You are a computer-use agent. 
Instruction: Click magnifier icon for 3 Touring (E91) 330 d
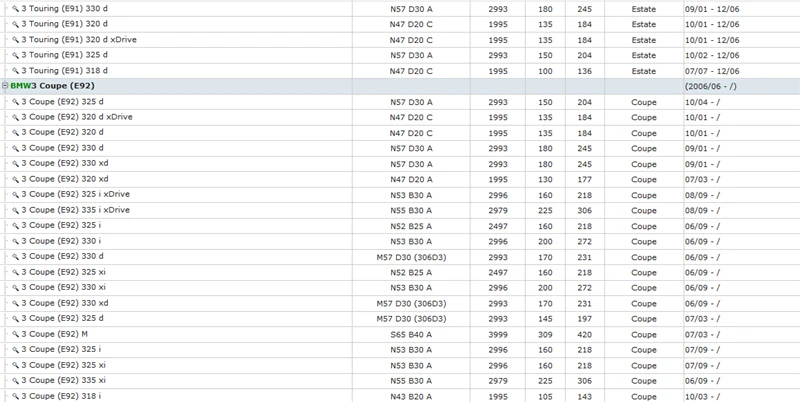click(15, 9)
